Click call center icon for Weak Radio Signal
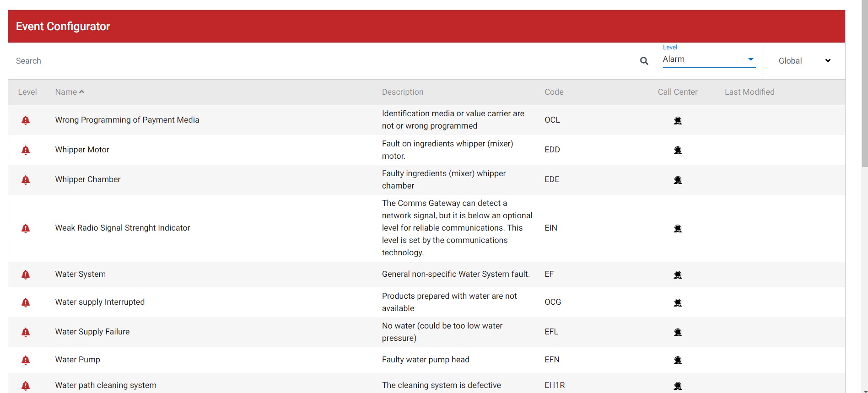The image size is (868, 393). [x=678, y=228]
